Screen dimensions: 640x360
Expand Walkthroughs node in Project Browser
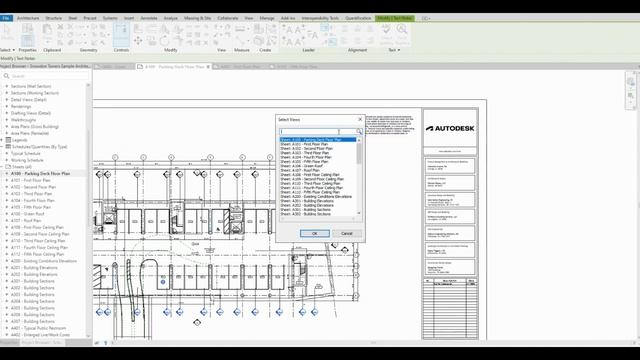[7, 120]
